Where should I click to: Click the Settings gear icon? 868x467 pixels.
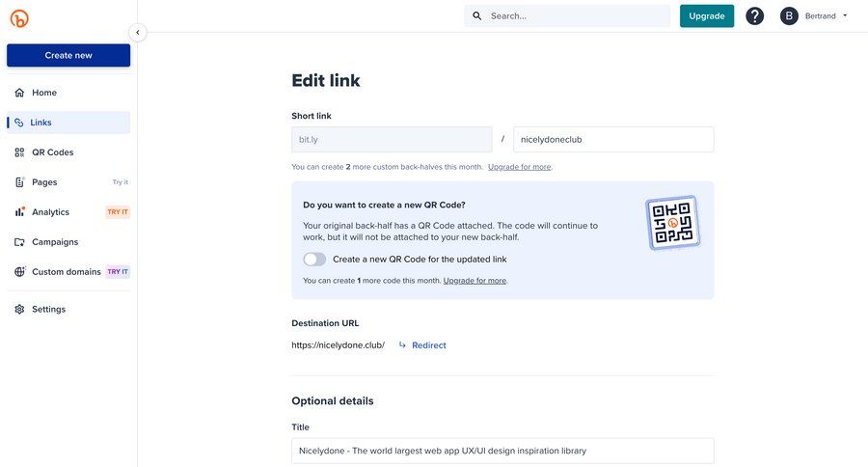19,310
